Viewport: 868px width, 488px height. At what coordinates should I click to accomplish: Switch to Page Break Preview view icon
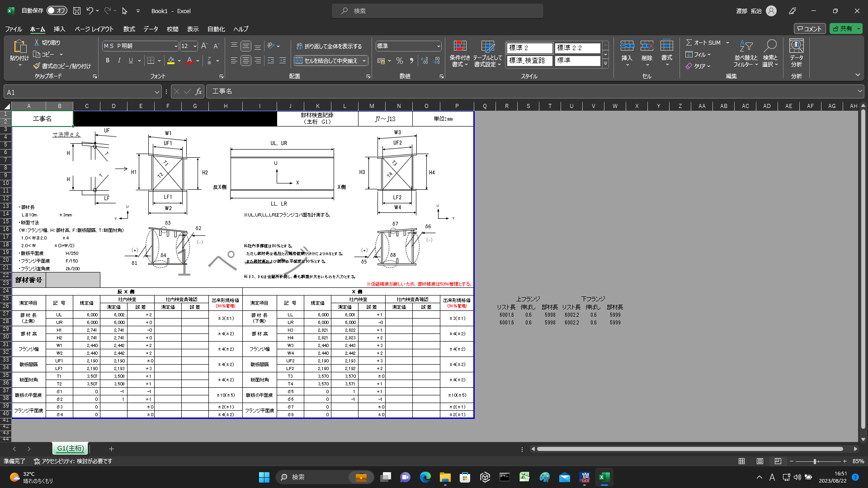tap(778, 461)
